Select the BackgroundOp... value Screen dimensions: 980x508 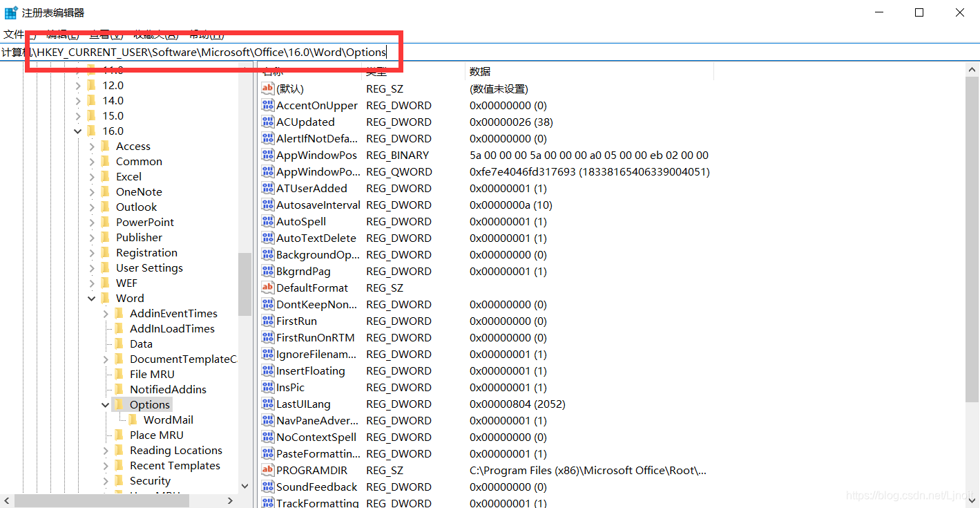[x=318, y=254]
